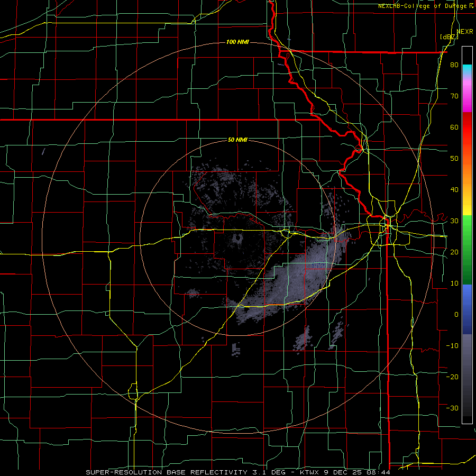Click the 0 dBZ scale value
476x476 pixels.
click(456, 315)
